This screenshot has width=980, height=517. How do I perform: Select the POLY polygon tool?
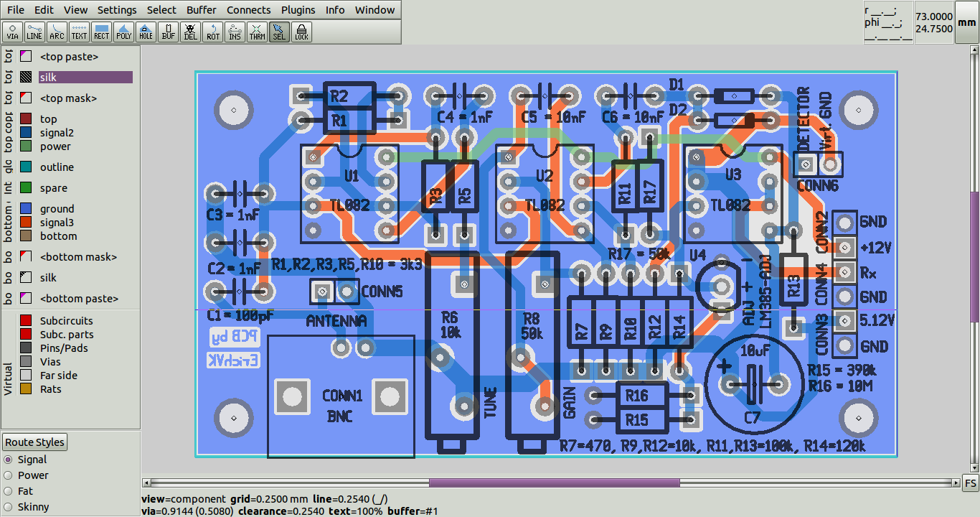[123, 32]
